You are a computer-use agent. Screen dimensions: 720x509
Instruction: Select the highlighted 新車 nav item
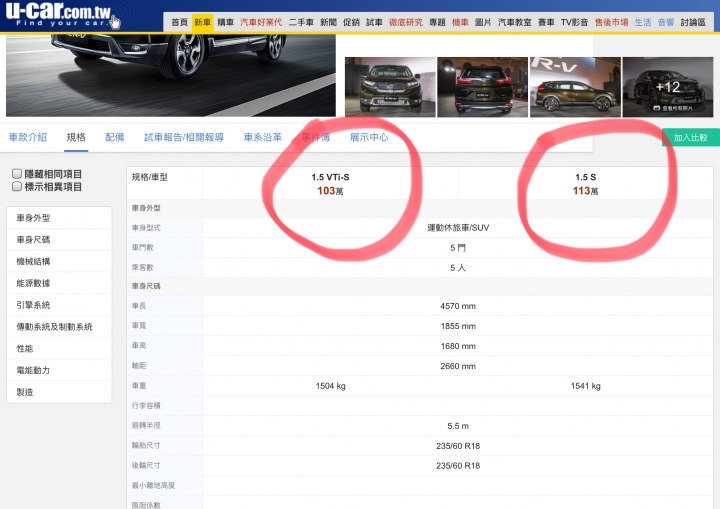tap(202, 22)
